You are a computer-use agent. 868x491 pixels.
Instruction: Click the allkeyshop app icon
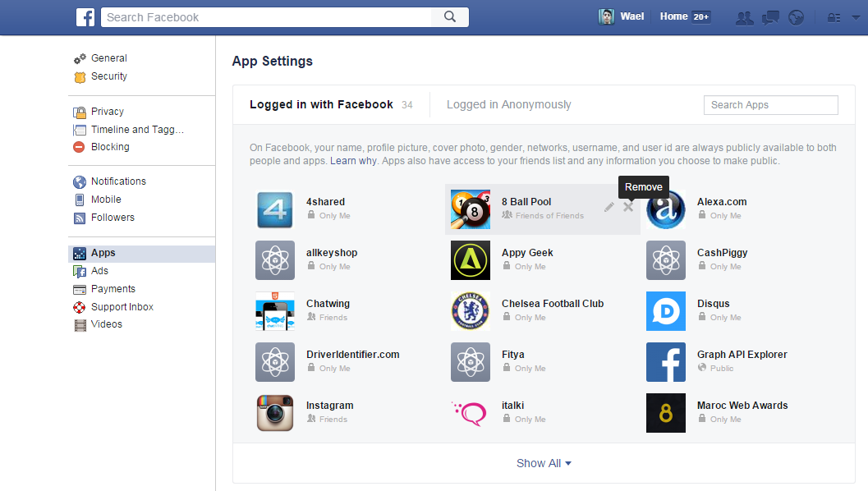(x=275, y=260)
